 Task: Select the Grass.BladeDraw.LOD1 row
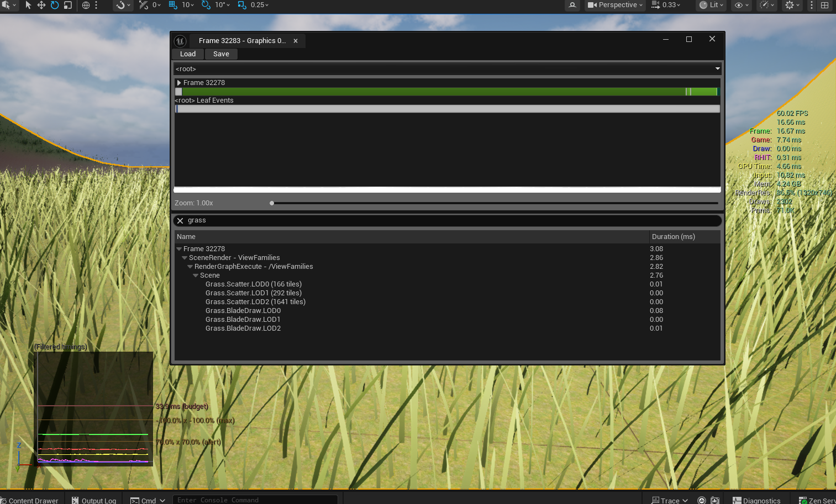point(448,320)
